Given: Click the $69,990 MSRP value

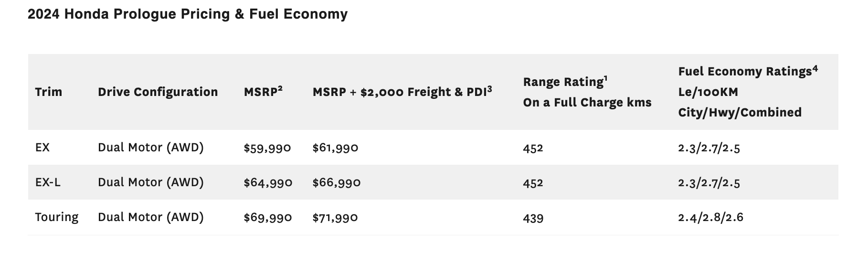Looking at the screenshot, I should pyautogui.click(x=267, y=218).
